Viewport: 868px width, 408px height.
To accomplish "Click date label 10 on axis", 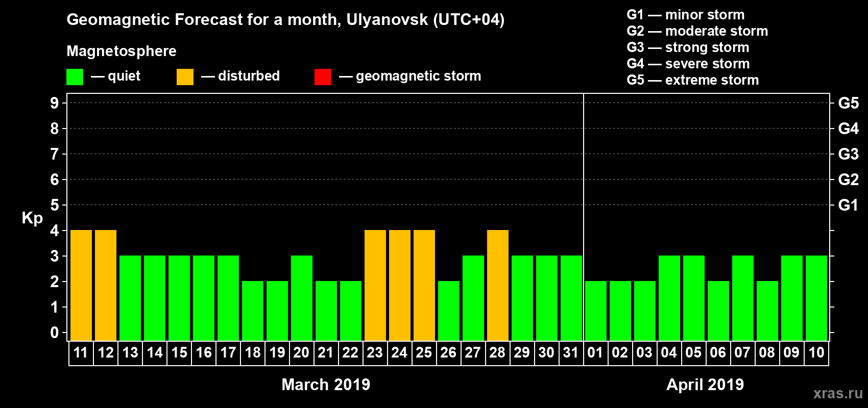I will (816, 352).
